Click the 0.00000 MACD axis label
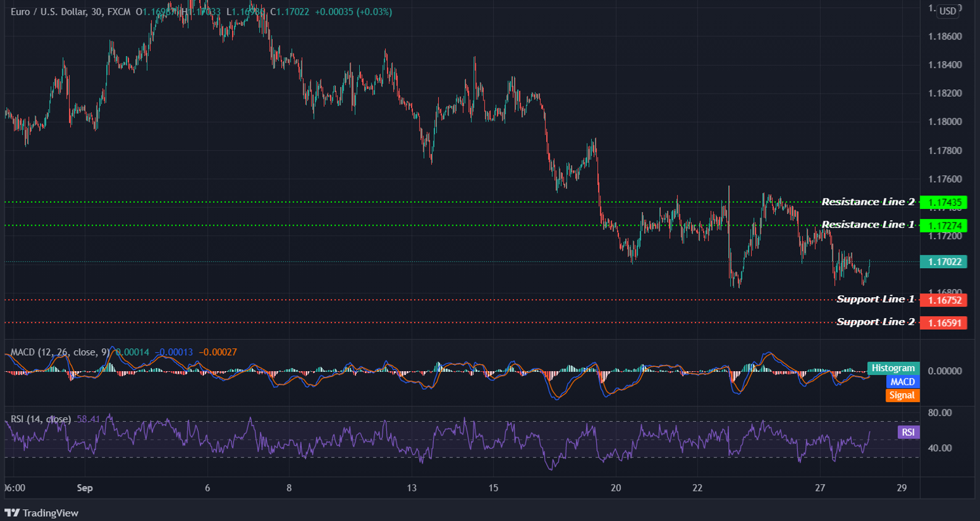Viewport: 980px width, 521px height. 945,371
